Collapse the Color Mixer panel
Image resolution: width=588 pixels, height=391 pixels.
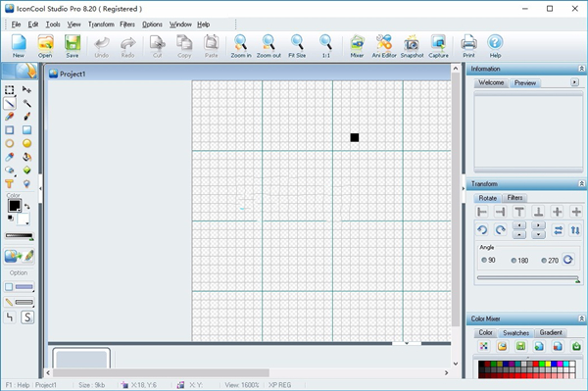pyautogui.click(x=581, y=318)
